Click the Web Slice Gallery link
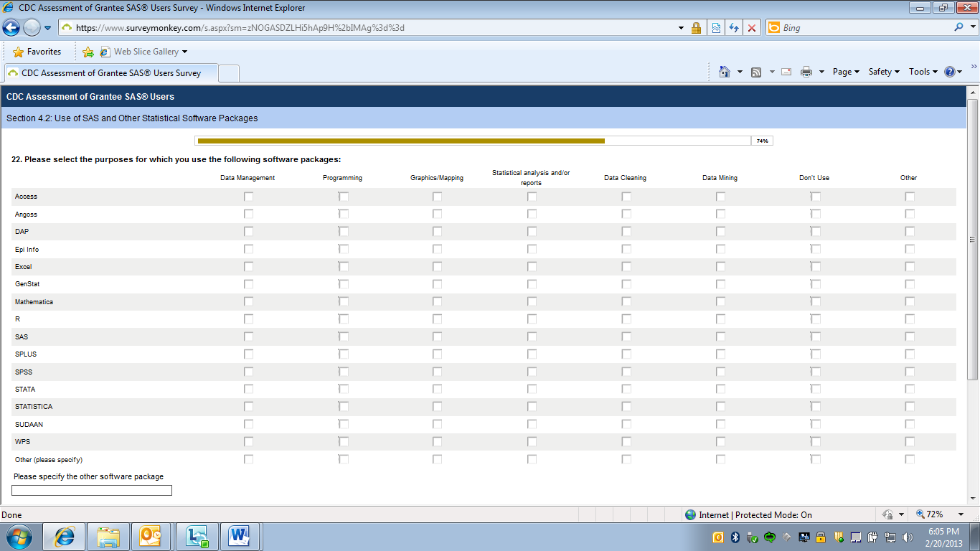This screenshot has height=551, width=980. point(146,52)
